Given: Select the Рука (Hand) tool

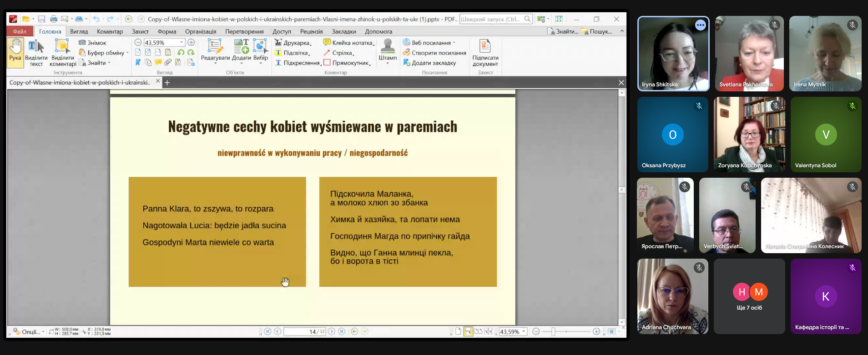Looking at the screenshot, I should [x=15, y=52].
